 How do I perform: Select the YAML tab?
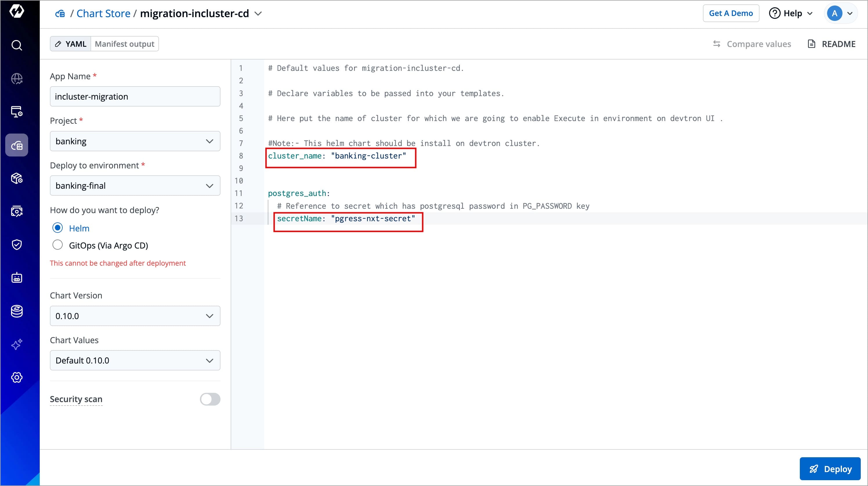71,44
